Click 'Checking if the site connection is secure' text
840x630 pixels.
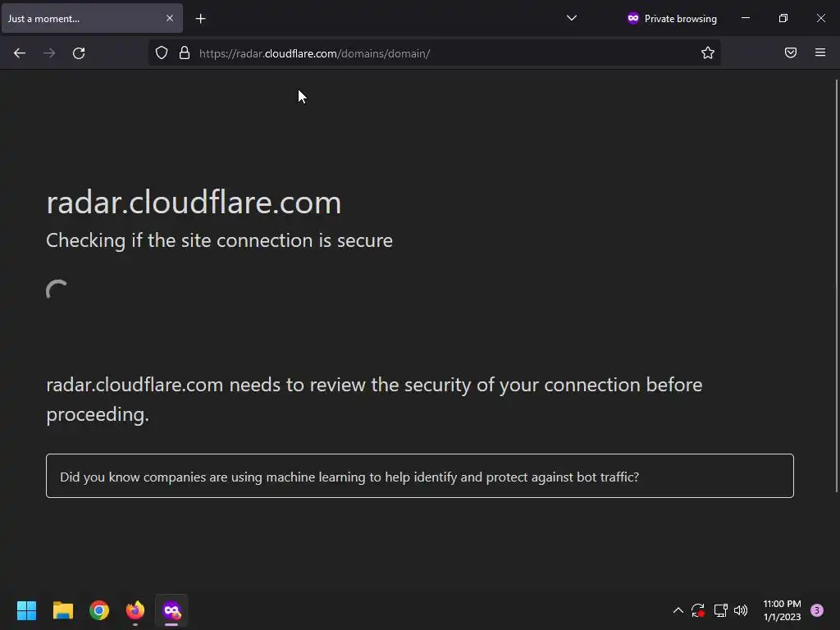219,240
